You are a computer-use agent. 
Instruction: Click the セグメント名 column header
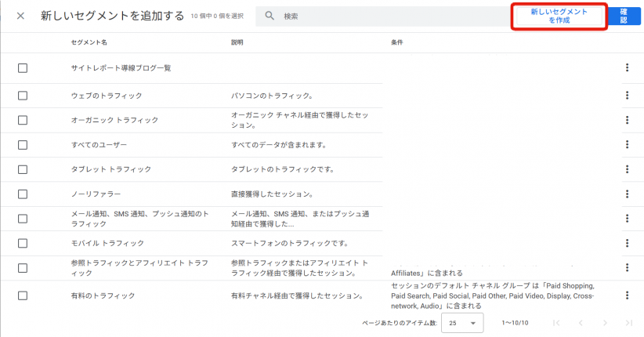[x=89, y=42]
